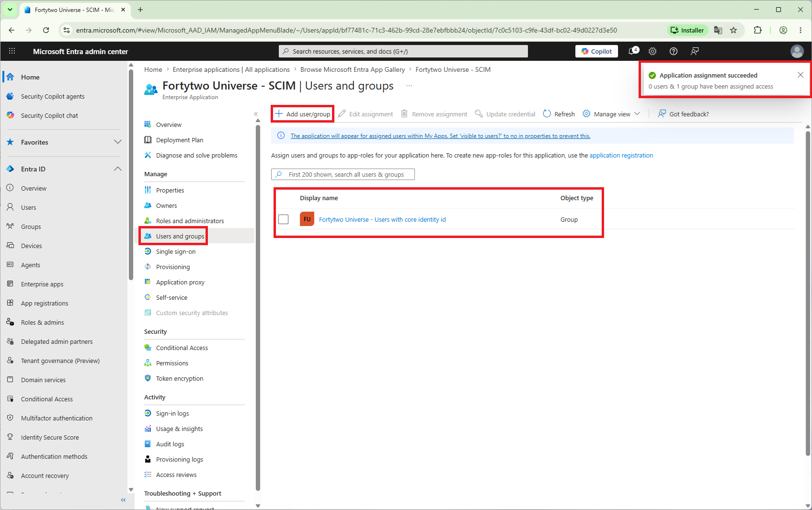Image resolution: width=812 pixels, height=510 pixels.
Task: Open Security Copilot chat
Action: pos(49,116)
